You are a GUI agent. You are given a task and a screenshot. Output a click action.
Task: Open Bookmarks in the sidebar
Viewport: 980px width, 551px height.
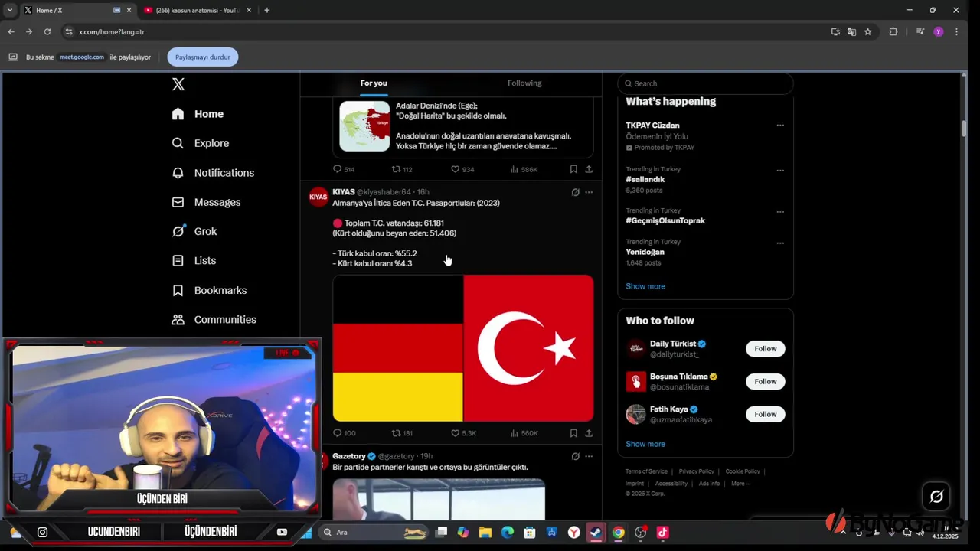point(209,290)
